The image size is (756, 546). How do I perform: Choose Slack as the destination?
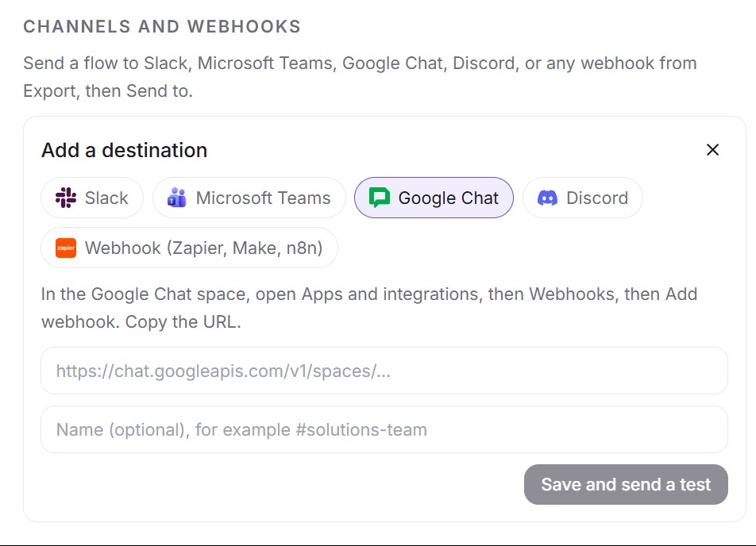tap(92, 198)
